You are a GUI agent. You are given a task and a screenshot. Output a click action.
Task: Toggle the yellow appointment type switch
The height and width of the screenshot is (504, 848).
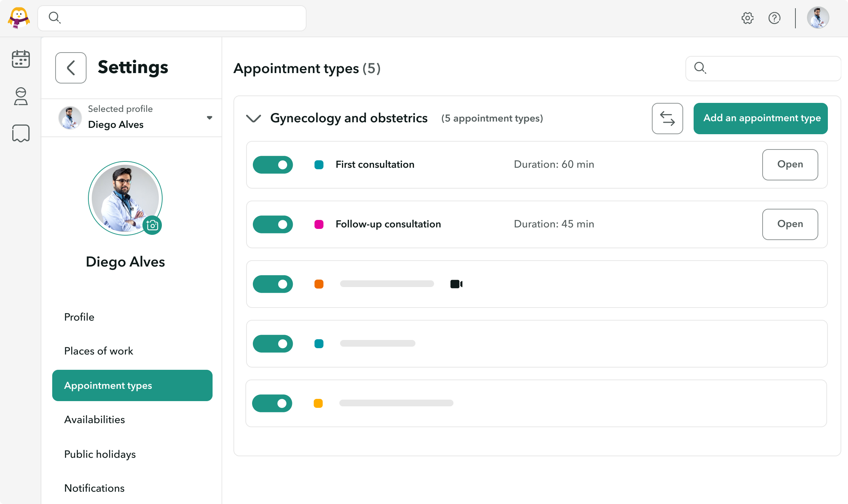tap(272, 403)
